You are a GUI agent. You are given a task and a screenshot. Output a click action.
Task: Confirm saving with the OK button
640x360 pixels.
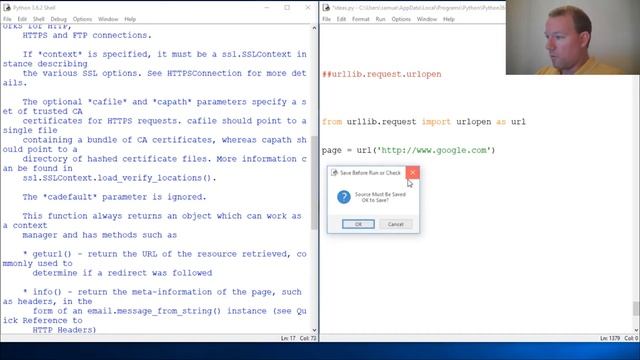358,224
